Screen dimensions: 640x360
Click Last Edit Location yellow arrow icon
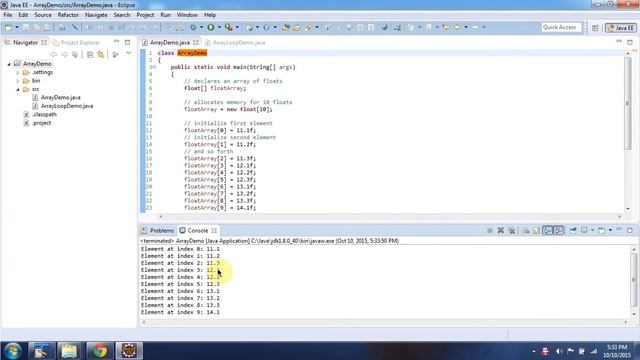pos(447,27)
